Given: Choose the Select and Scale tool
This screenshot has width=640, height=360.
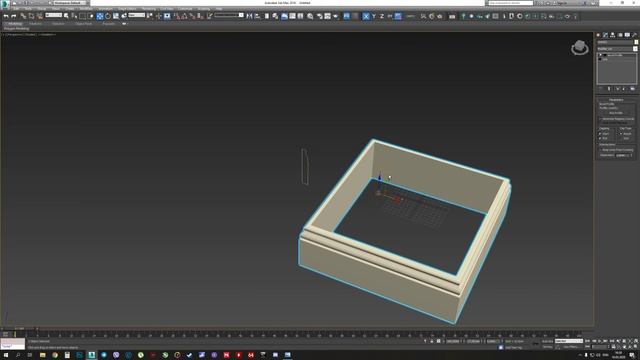Looking at the screenshot, I should pyautogui.click(x=116, y=16).
